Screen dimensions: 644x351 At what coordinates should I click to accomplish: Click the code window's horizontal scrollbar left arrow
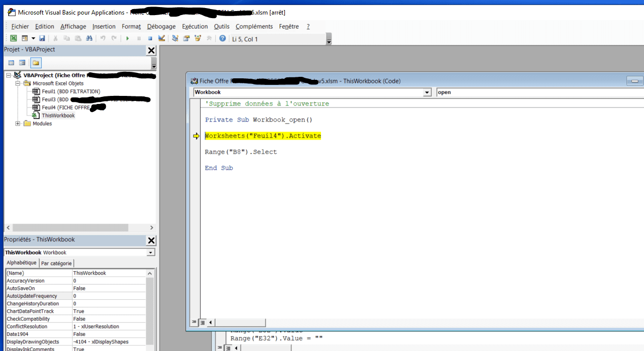coord(211,322)
